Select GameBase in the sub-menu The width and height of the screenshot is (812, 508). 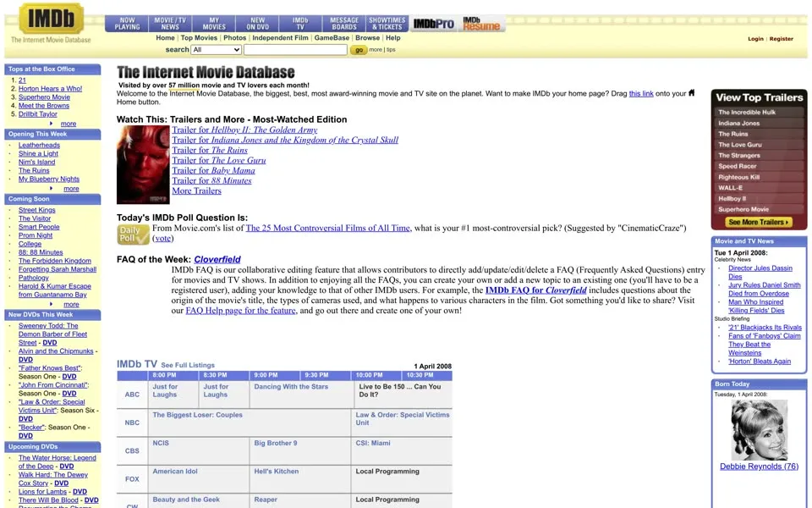tap(332, 38)
